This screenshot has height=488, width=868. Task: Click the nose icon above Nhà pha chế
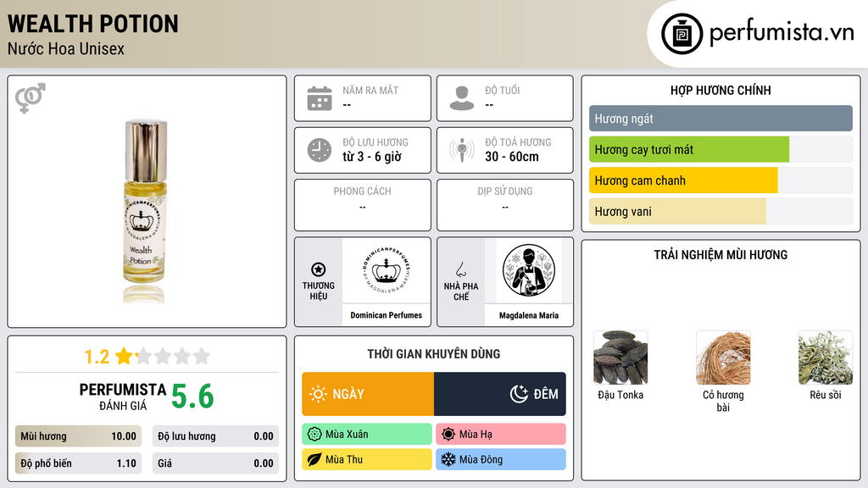click(460, 269)
